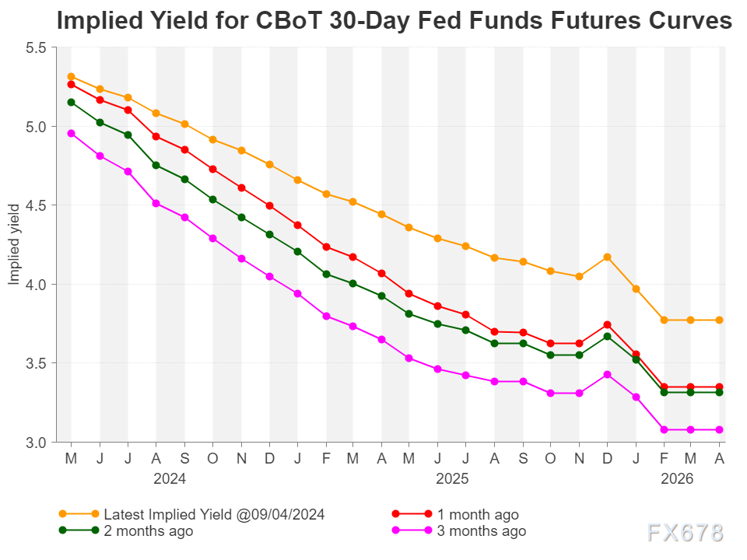Click the orange legend line marker
Image resolution: width=747 pixels, height=560 pixels.
coord(79,514)
